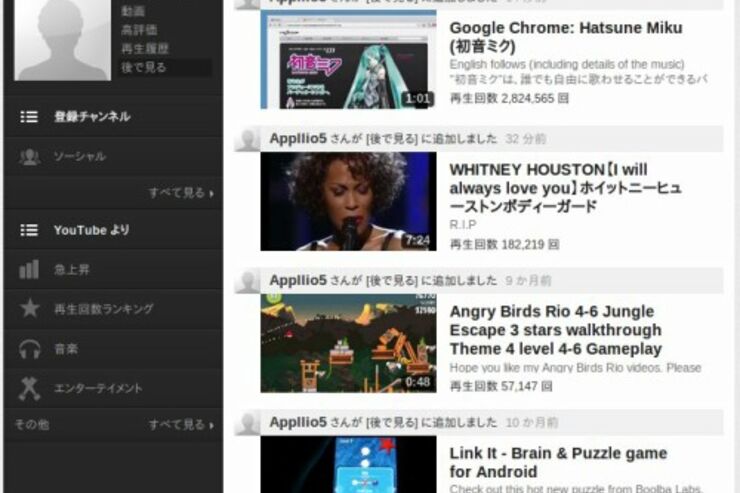
Task: Play the Hatsune Miku video thumbnail
Action: 348,60
